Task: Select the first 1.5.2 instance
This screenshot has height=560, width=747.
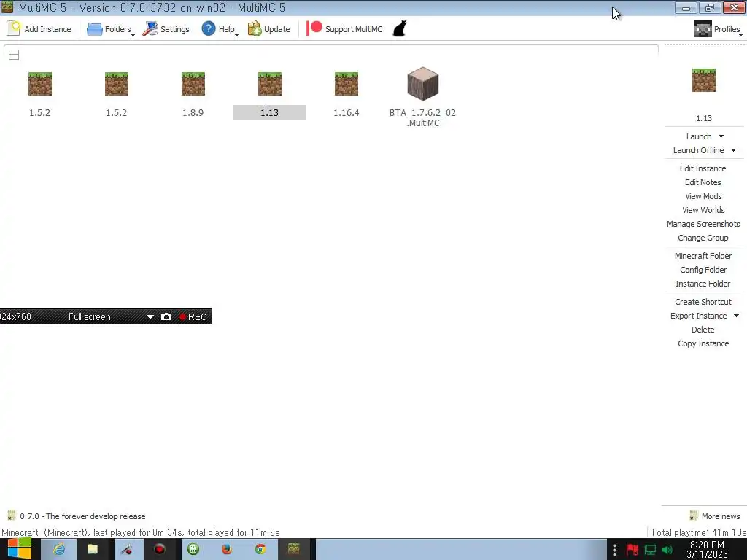Action: pos(39,94)
